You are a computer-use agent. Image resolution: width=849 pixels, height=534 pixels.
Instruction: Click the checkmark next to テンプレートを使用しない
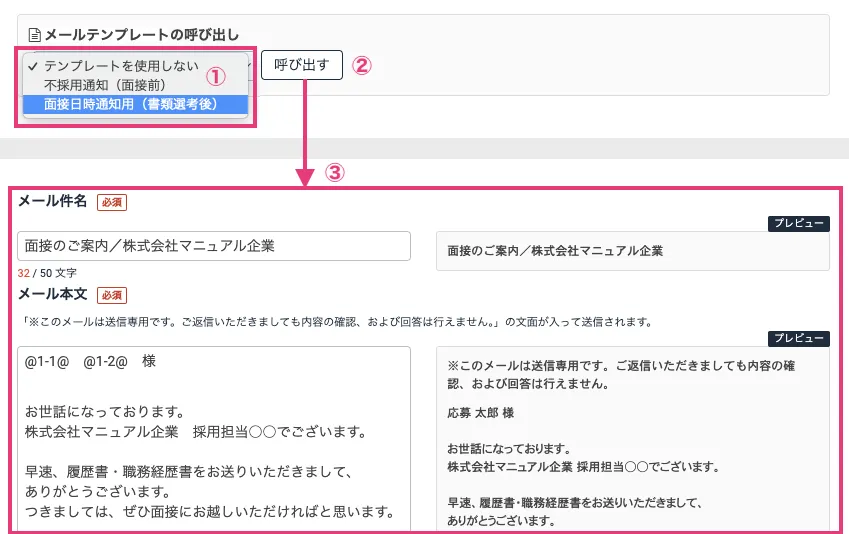34,66
